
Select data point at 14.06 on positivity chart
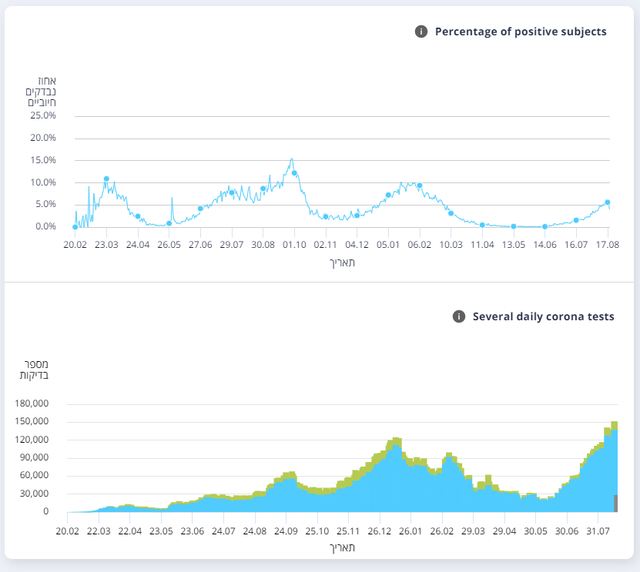[x=545, y=227]
